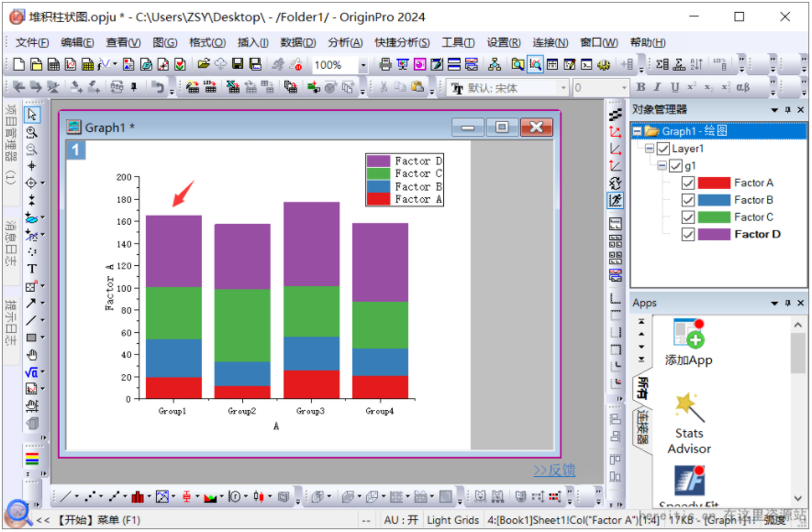The image size is (812, 532).
Task: Click the Underline formatting icon
Action: [674, 87]
